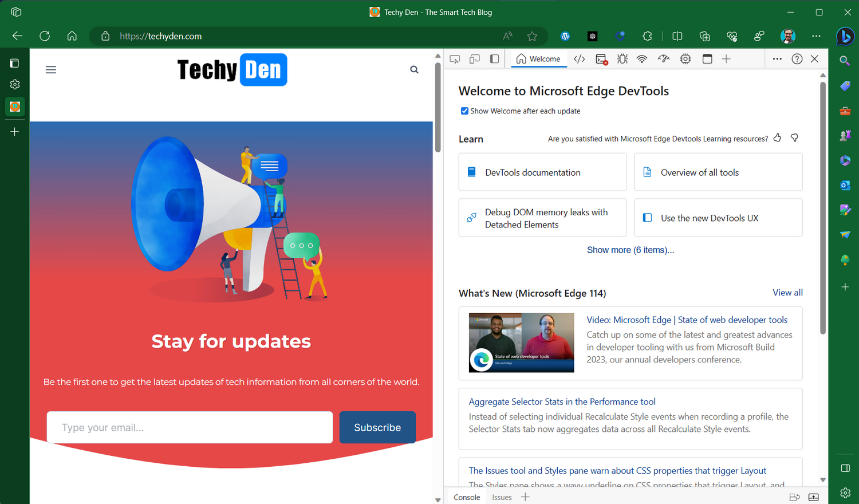Open the profile avatar menu
Viewport: 859px width, 504px height.
pos(788,36)
